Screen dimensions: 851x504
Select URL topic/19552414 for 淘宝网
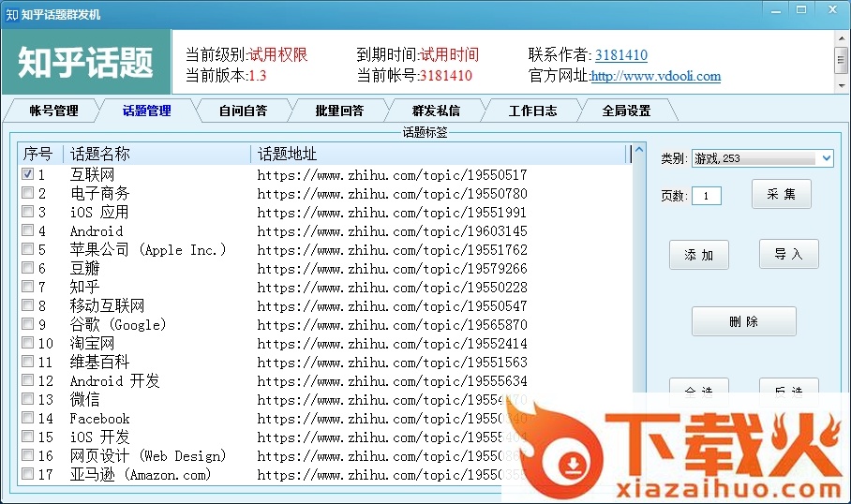pyautogui.click(x=392, y=344)
